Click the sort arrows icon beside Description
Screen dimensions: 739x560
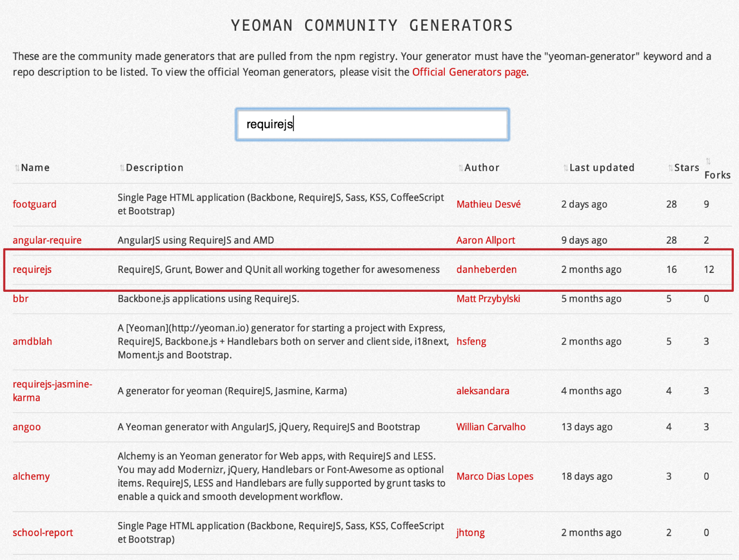pyautogui.click(x=122, y=168)
